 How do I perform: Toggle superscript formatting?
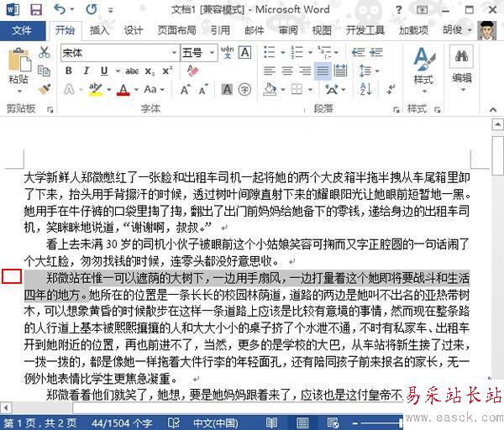(167, 71)
